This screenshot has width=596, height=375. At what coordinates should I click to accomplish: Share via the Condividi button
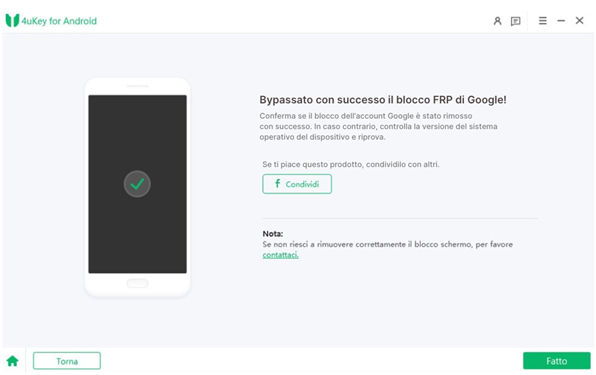[297, 184]
